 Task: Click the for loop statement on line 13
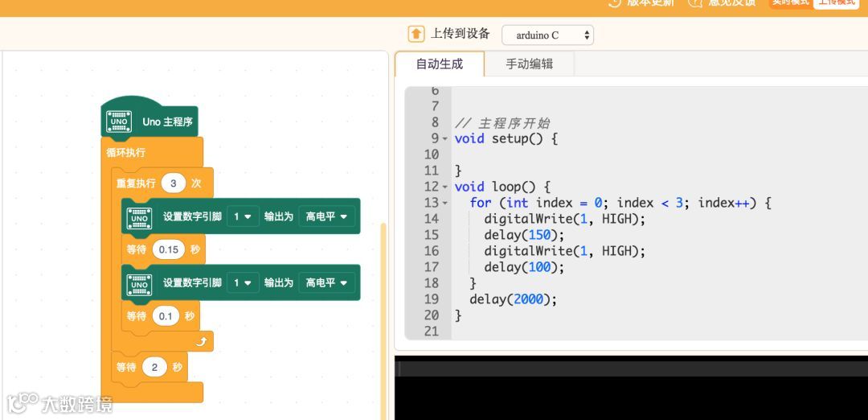point(620,203)
